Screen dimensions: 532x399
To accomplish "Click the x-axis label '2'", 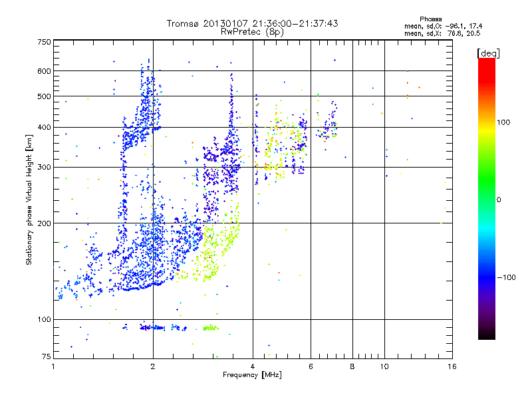I will point(153,366).
